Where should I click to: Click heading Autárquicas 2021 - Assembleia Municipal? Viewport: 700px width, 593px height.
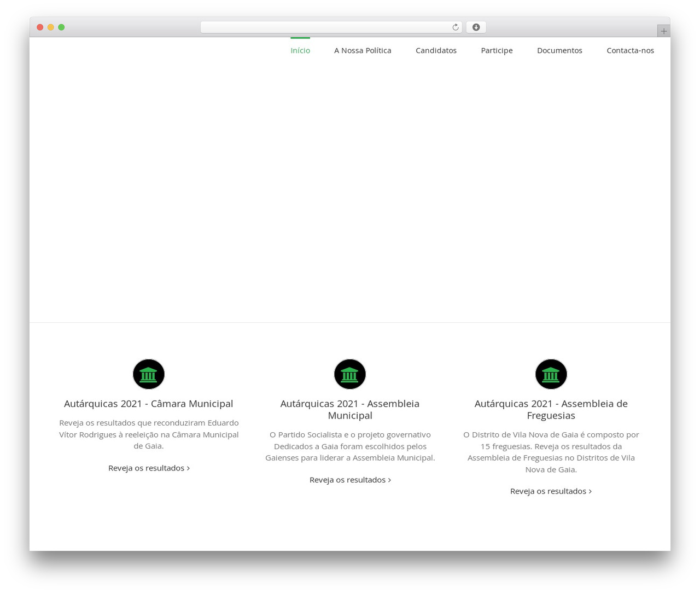350,410
